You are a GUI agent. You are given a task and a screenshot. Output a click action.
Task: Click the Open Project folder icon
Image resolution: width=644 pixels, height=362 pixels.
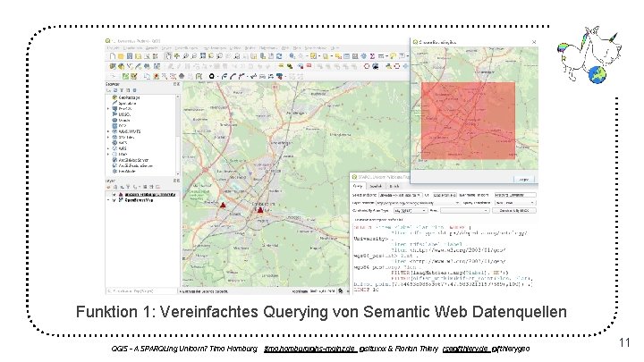[121, 55]
